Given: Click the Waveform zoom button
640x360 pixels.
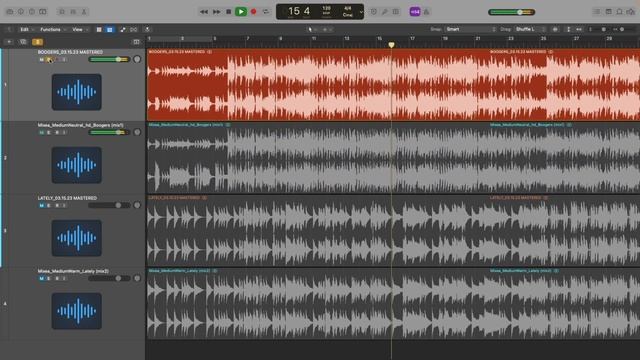Looking at the screenshot, I should pos(555,29).
